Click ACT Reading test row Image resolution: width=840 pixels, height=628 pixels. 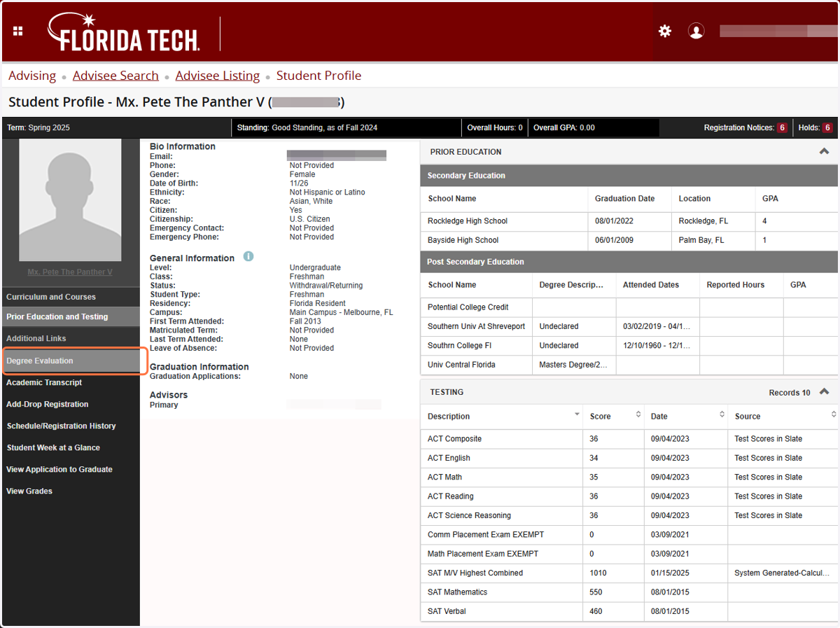pyautogui.click(x=629, y=496)
